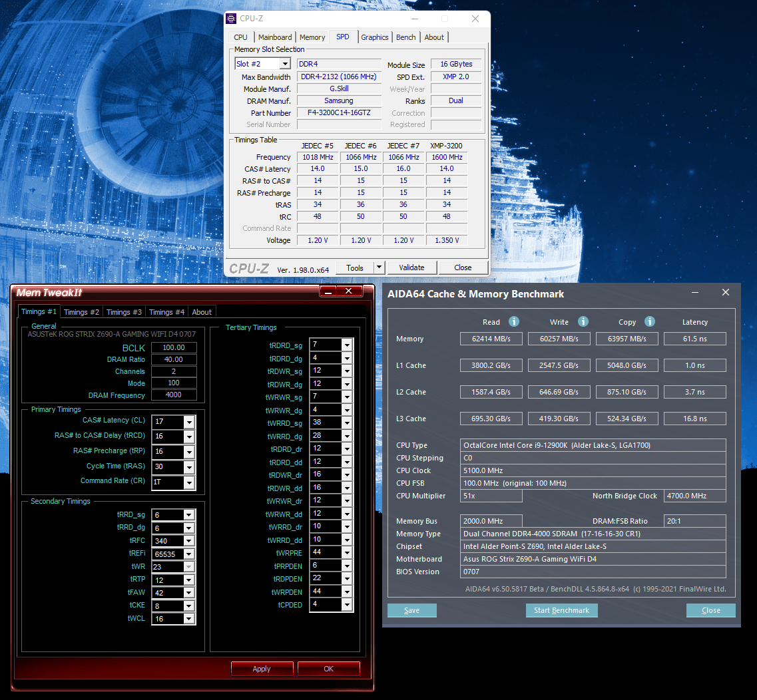Close the AIDA64 benchmark window with X
Viewport: 757px width, 700px height.
pyautogui.click(x=725, y=292)
